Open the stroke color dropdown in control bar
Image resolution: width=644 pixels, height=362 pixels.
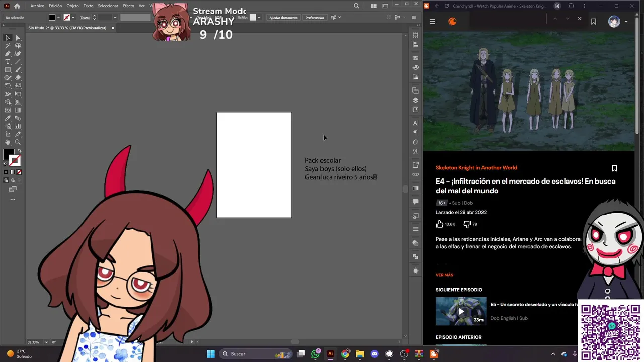(x=73, y=18)
